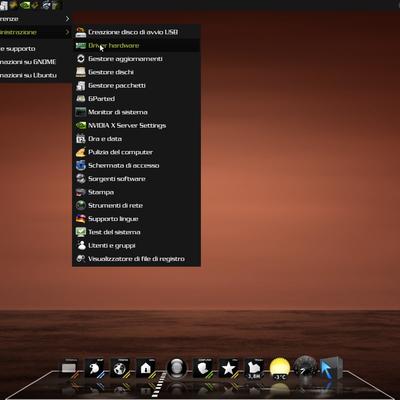Expand the Amministrazione submenu chevron

67,32
